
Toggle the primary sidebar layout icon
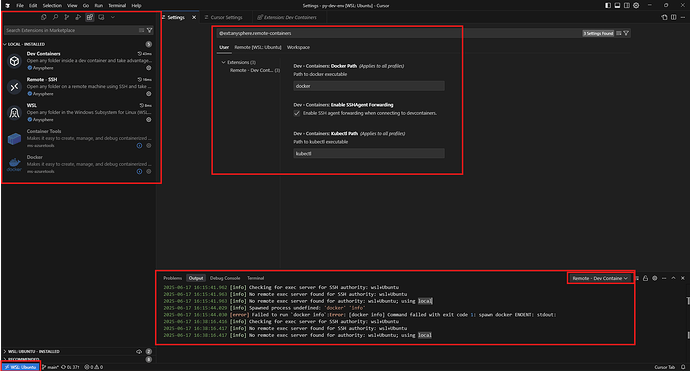(x=608, y=5)
